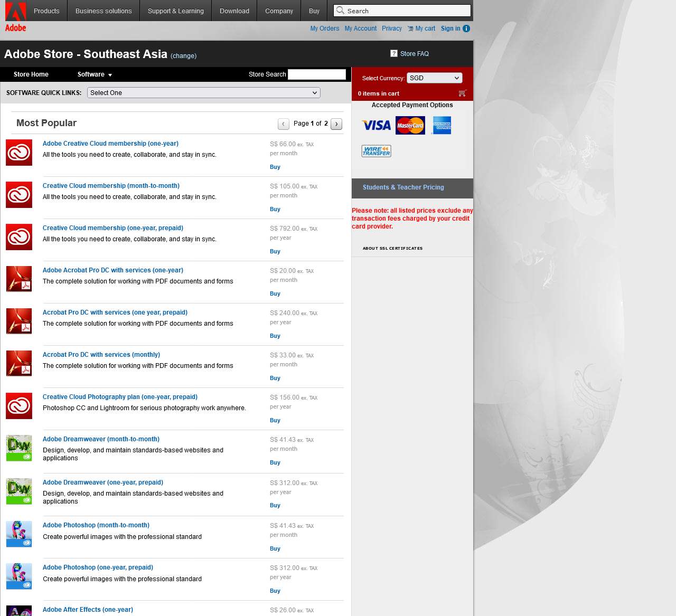Image resolution: width=676 pixels, height=616 pixels.
Task: Buy Adobe Creative Cloud membership (one-year)
Action: [275, 167]
